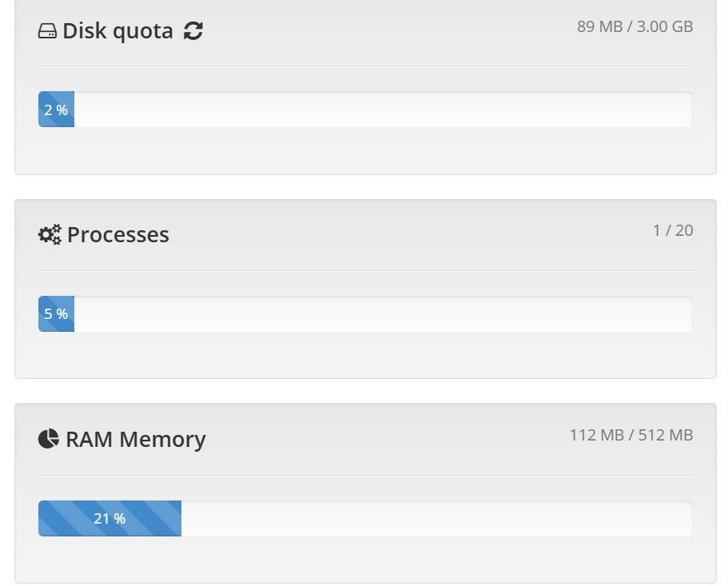Select the RAM Memory heading text
The width and height of the screenshot is (728, 586).
pos(136,440)
